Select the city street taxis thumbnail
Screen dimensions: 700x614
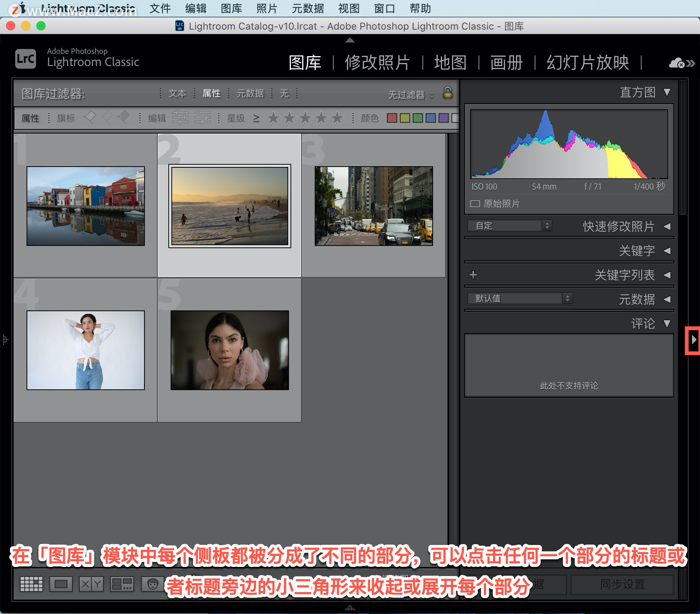374,206
